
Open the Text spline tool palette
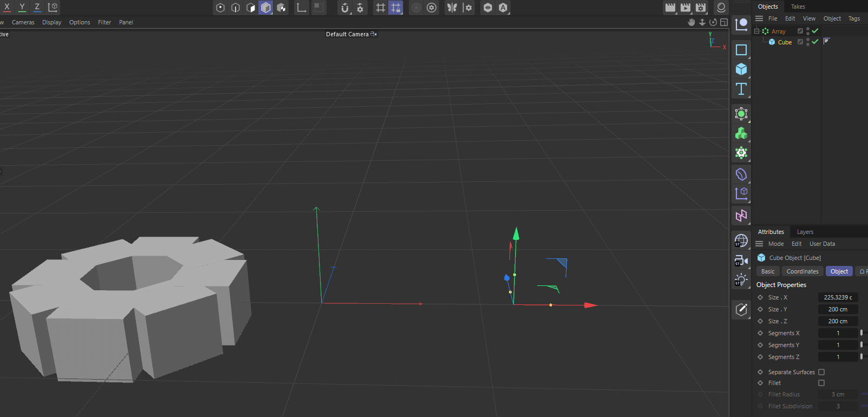741,89
